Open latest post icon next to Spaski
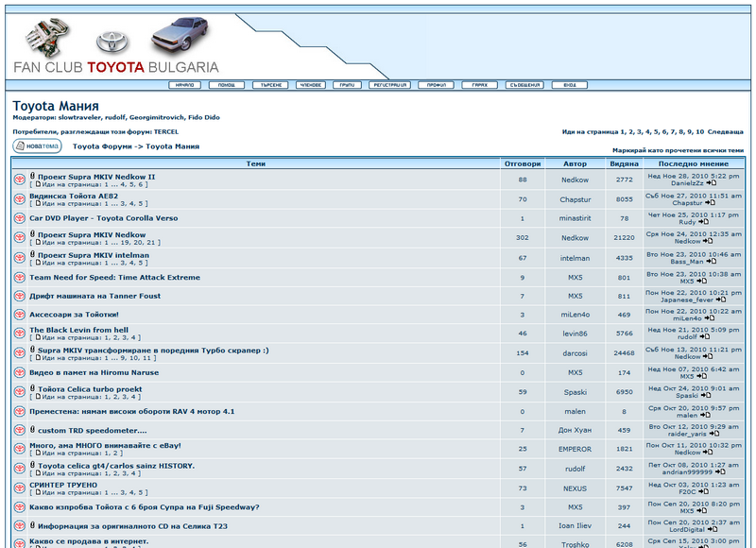The height and width of the screenshot is (548, 756). pos(706,395)
